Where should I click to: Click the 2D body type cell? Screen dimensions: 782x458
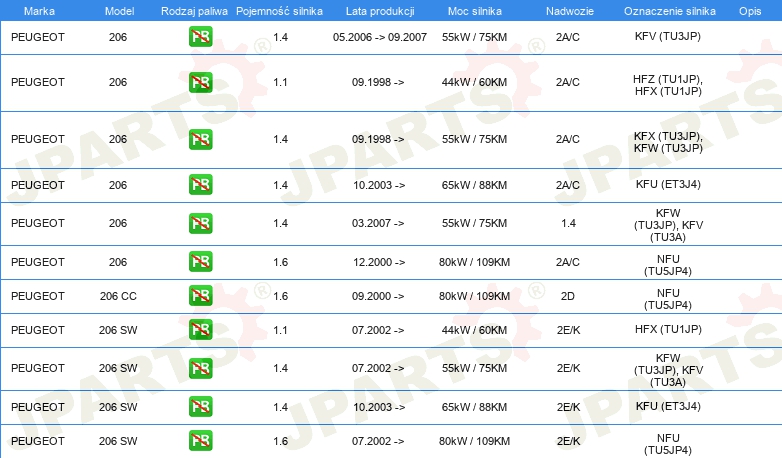pyautogui.click(x=568, y=296)
